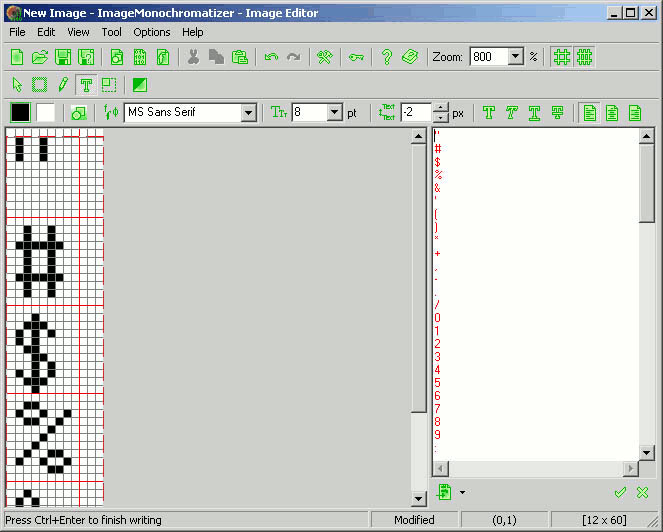The height and width of the screenshot is (532, 663).
Task: Align text left
Action: coord(589,113)
